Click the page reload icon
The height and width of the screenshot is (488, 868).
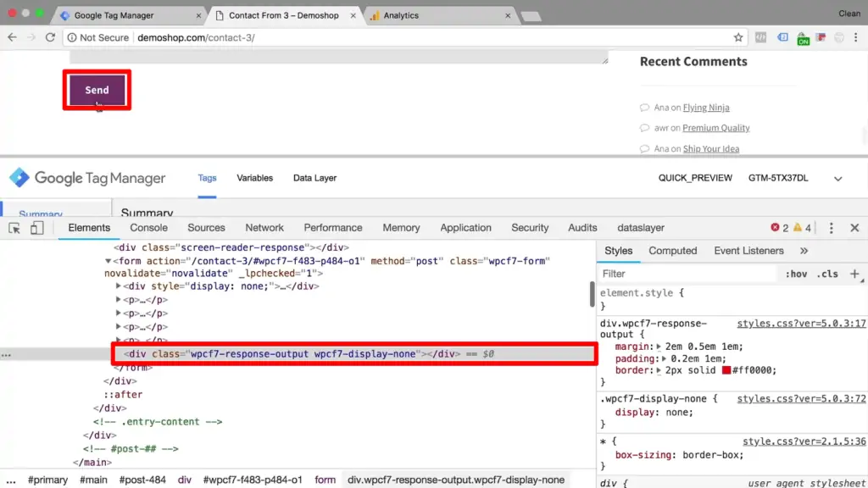click(x=52, y=37)
